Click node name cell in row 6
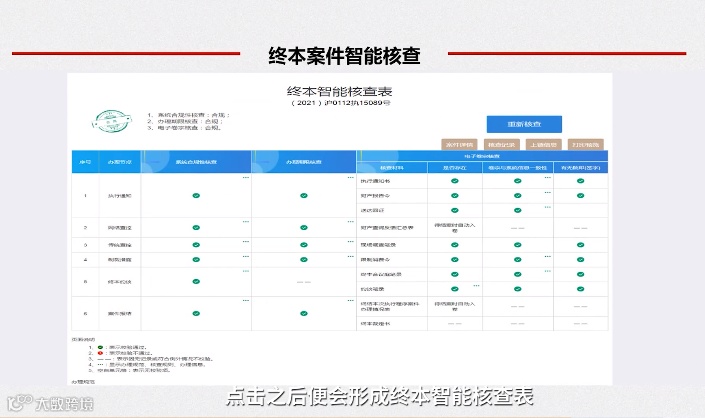 [120, 314]
